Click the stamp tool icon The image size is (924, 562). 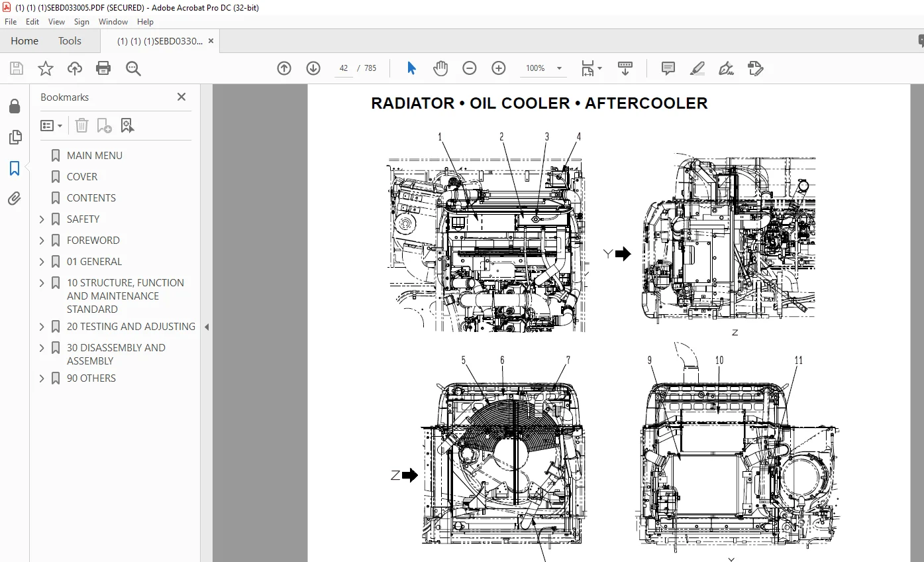click(755, 68)
